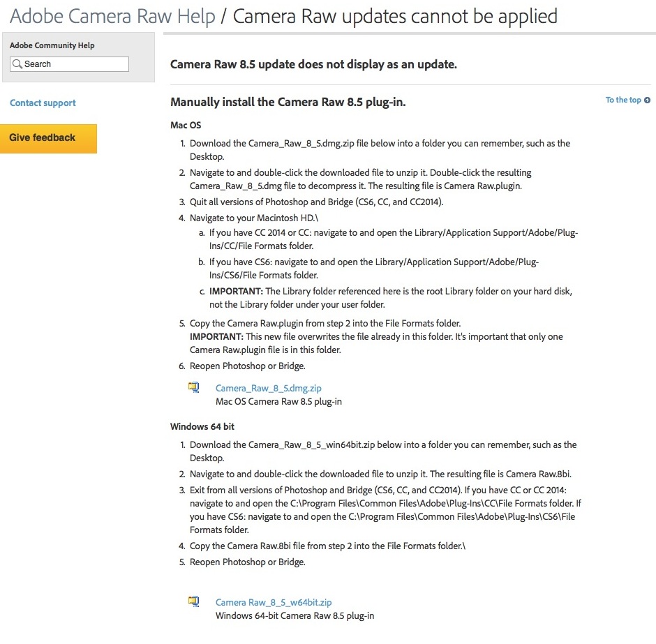This screenshot has height=644, width=656.
Task: Download the Camera_Raw_8_5.dmg.zip file link
Action: coord(269,388)
